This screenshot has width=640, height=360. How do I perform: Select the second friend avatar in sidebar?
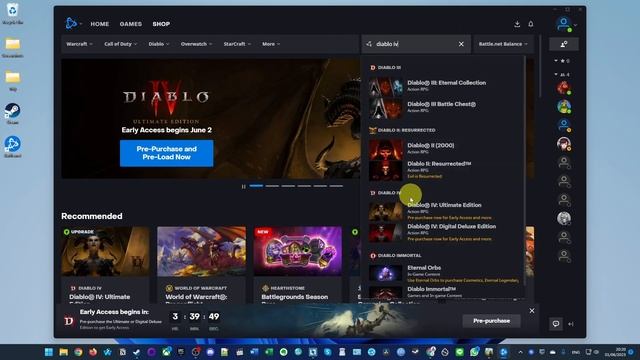[564, 107]
